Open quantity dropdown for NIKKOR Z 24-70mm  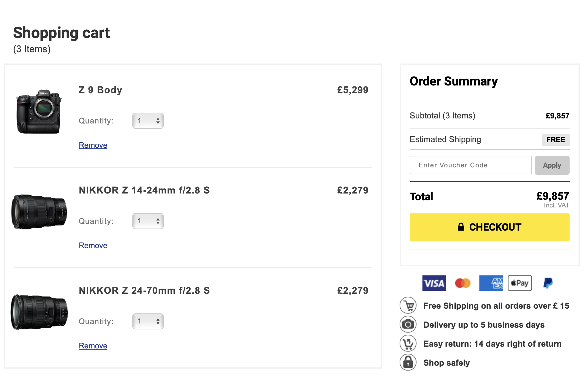(148, 321)
